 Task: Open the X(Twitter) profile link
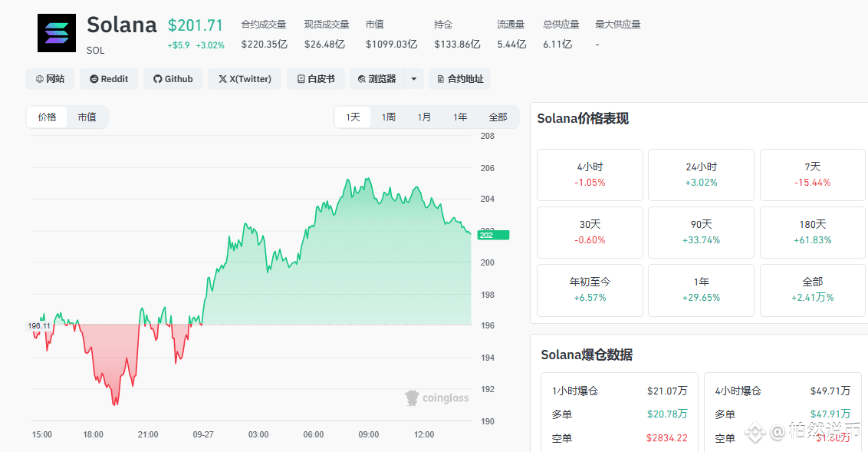pyautogui.click(x=245, y=79)
